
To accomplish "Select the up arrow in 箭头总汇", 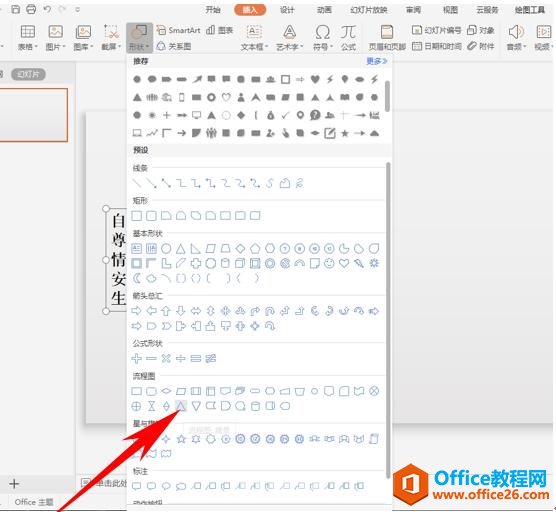I will tap(166, 311).
